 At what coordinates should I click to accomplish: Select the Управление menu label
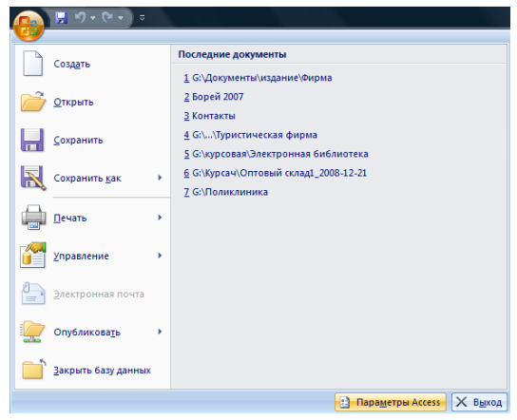click(x=81, y=257)
